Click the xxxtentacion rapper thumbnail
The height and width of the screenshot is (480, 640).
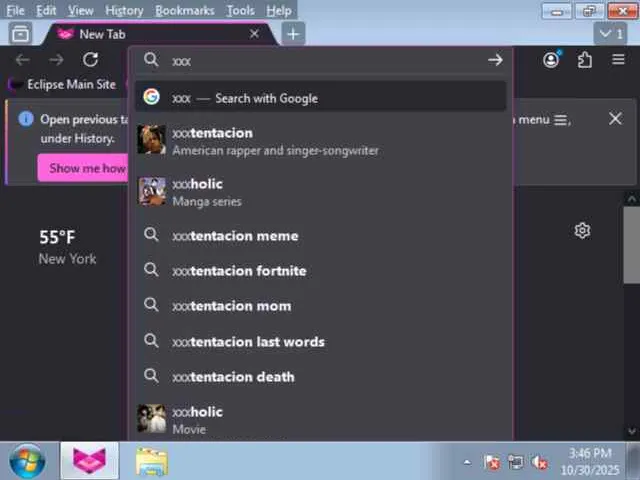tap(151, 140)
